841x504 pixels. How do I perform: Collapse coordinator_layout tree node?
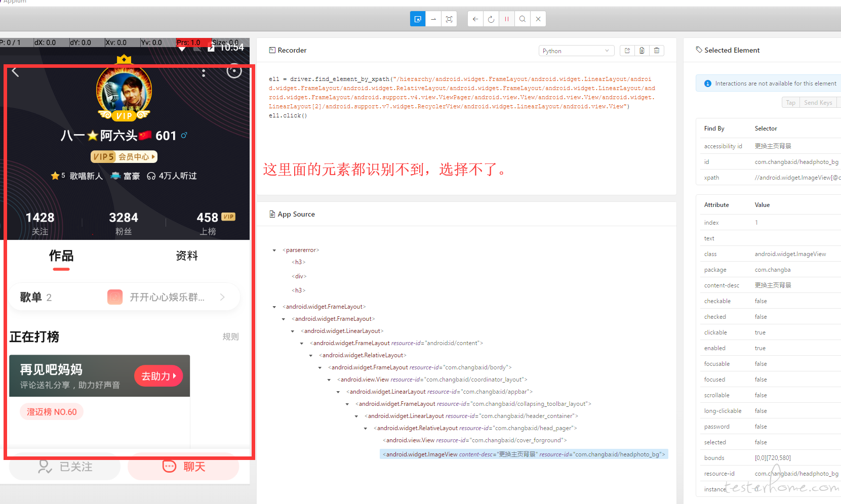pyautogui.click(x=329, y=380)
